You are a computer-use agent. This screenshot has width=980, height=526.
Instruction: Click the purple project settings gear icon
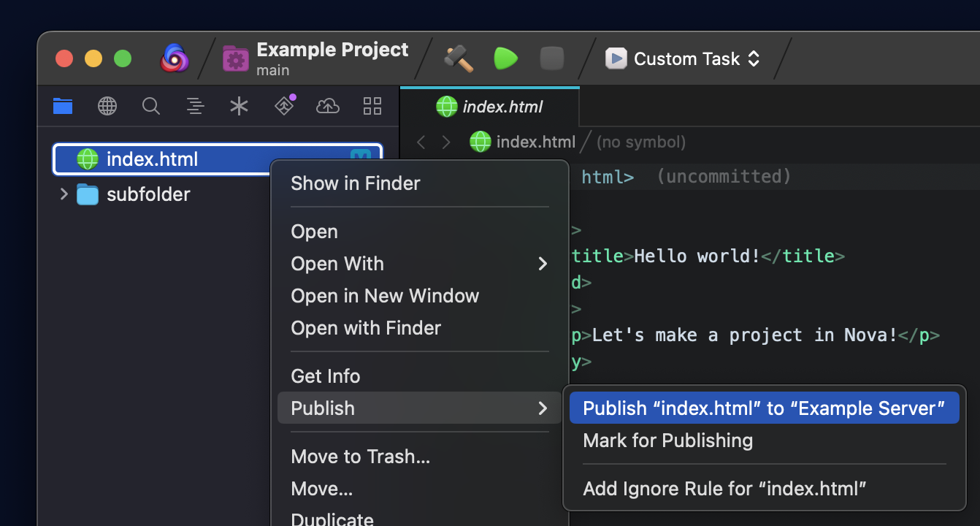pyautogui.click(x=236, y=58)
